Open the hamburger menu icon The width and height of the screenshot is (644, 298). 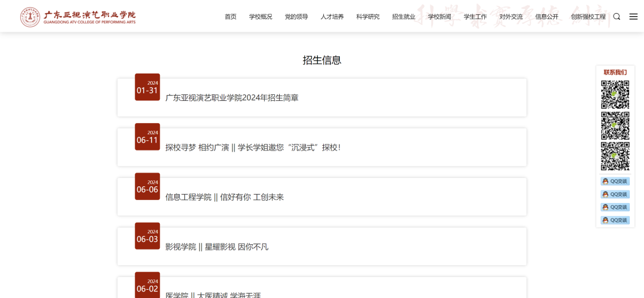coord(633,17)
